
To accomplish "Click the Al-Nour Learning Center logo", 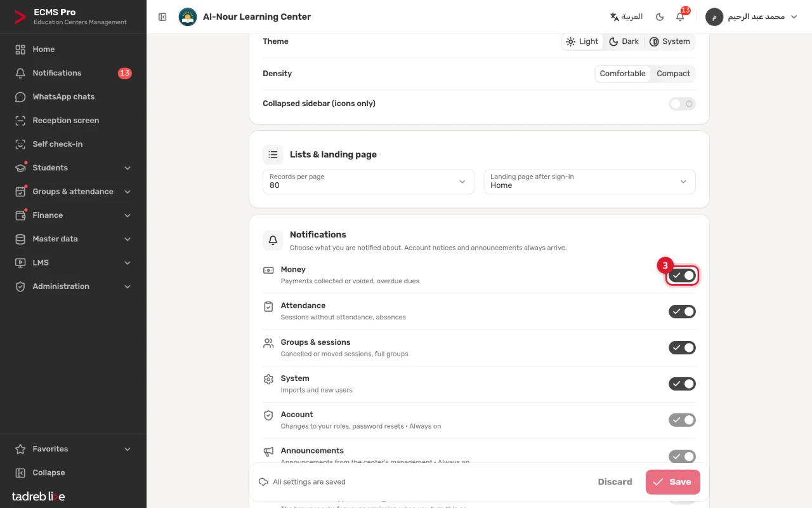I will tap(188, 17).
